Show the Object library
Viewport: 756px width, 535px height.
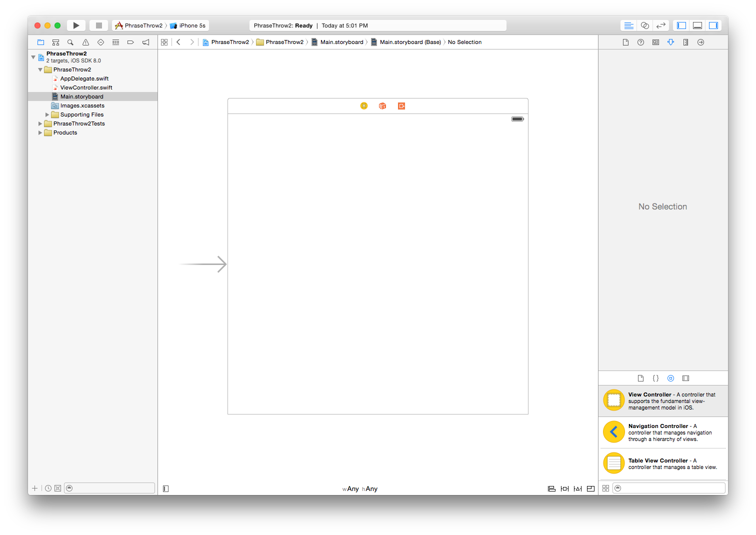click(670, 378)
